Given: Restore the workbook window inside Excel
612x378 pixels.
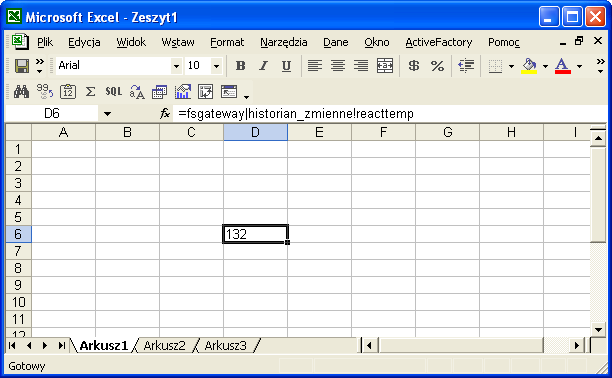Looking at the screenshot, I should pyautogui.click(x=579, y=41).
